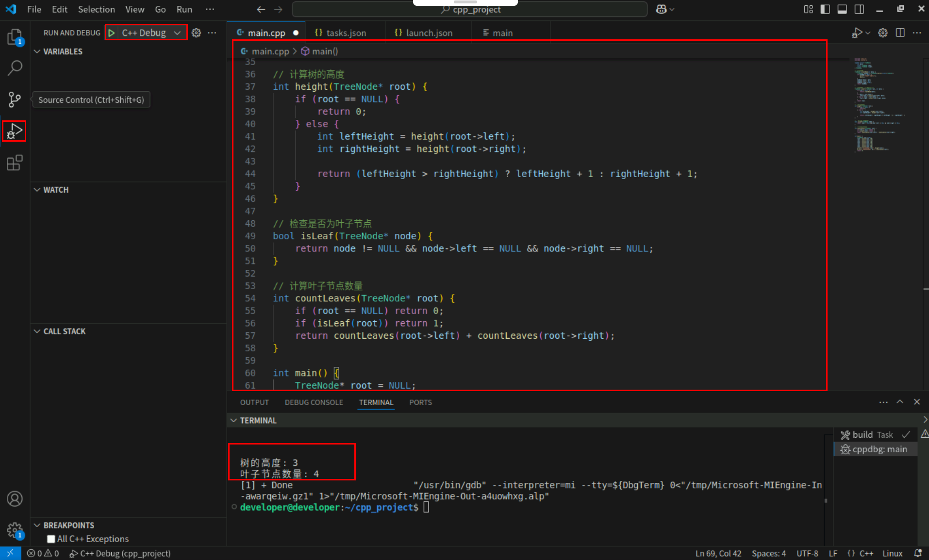Open the Extensions view icon

15,163
